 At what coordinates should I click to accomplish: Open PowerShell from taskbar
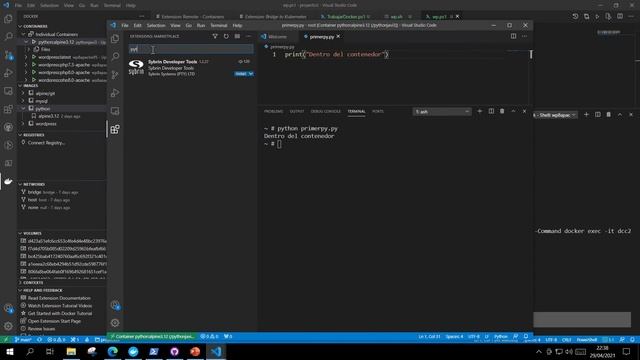pyautogui.click(x=154, y=351)
